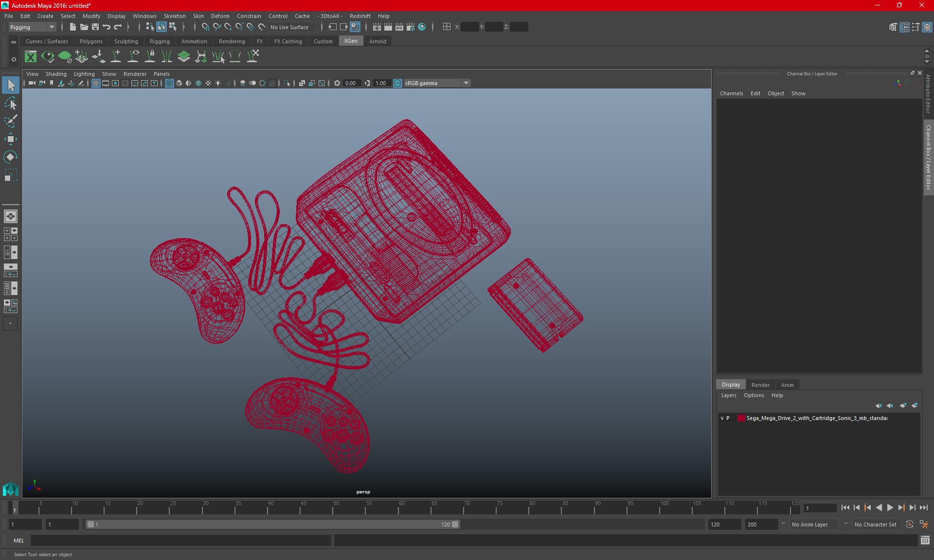Image resolution: width=934 pixels, height=560 pixels.
Task: Open the Shading viewport menu
Action: 56,74
